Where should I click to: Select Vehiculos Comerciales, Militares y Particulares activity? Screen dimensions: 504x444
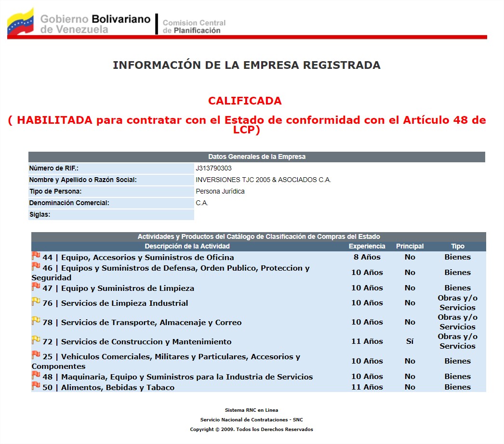point(166,362)
